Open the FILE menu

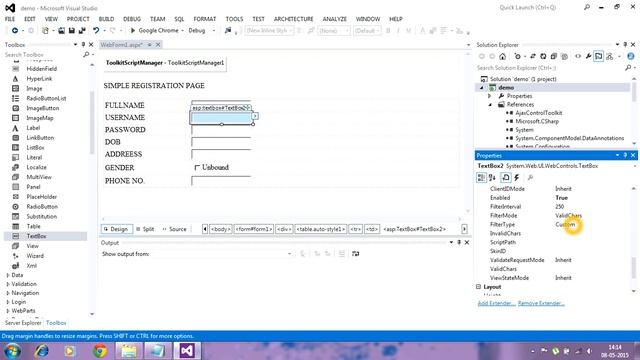10,19
